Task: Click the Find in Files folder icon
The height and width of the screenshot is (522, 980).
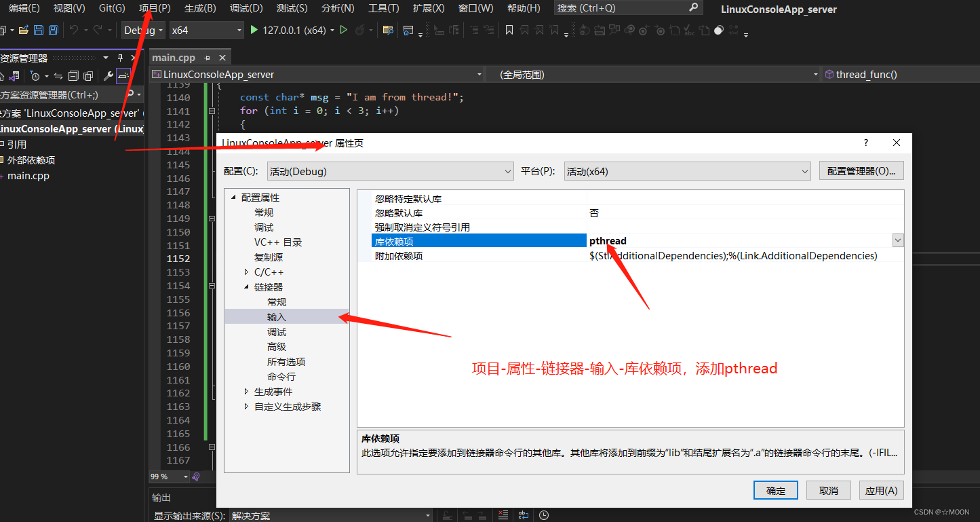Action: pyautogui.click(x=388, y=31)
